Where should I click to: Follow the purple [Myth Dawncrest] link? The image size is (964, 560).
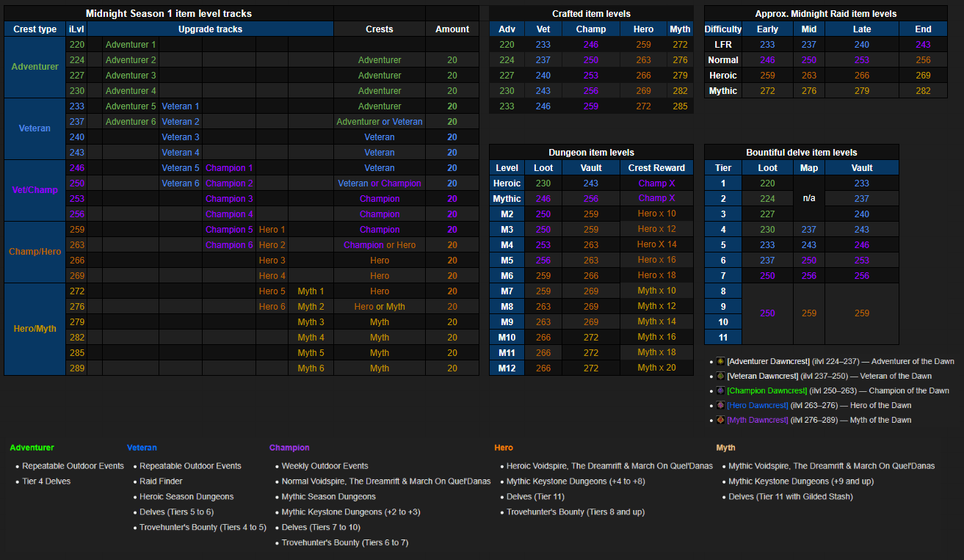pos(757,420)
